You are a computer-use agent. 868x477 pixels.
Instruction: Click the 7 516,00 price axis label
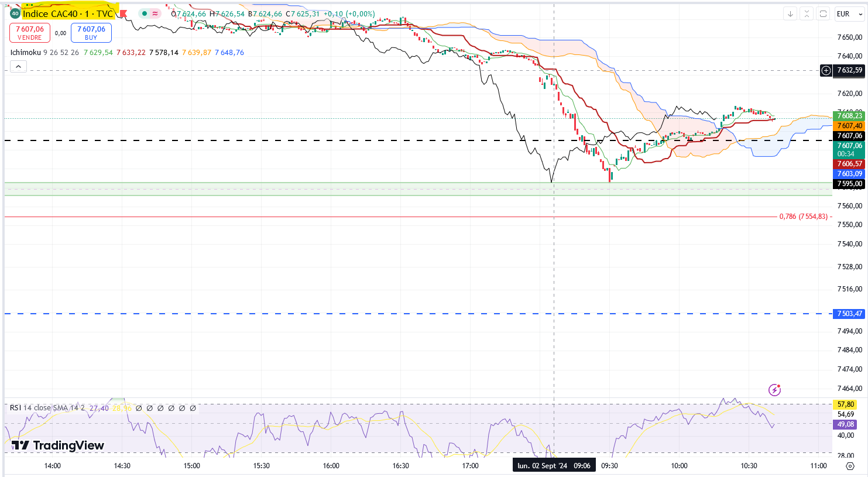coord(850,289)
